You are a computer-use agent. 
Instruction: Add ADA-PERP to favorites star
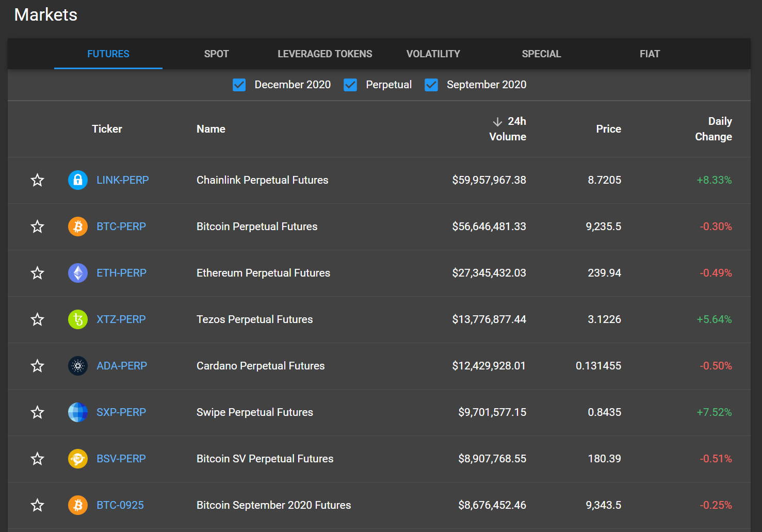pyautogui.click(x=37, y=366)
